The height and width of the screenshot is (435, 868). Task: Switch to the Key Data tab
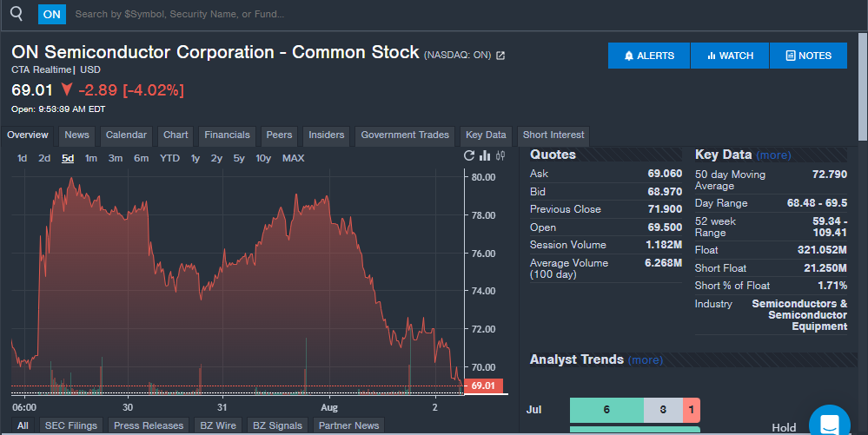point(486,135)
